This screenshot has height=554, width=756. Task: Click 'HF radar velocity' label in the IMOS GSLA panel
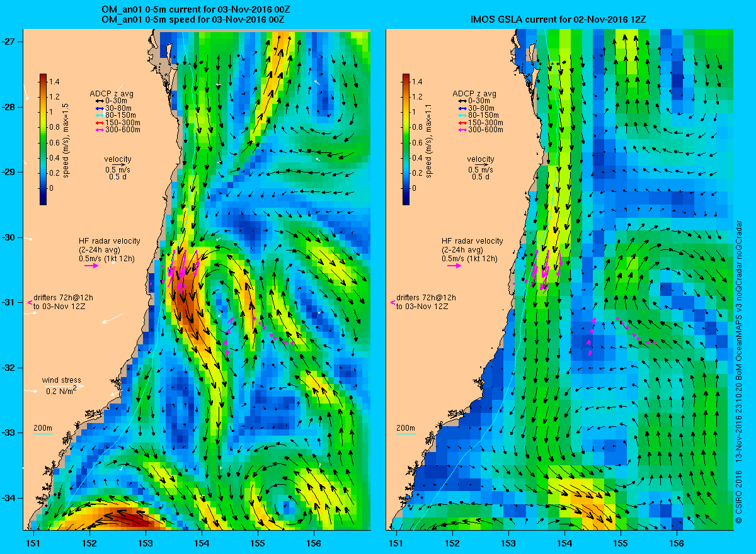[472, 241]
